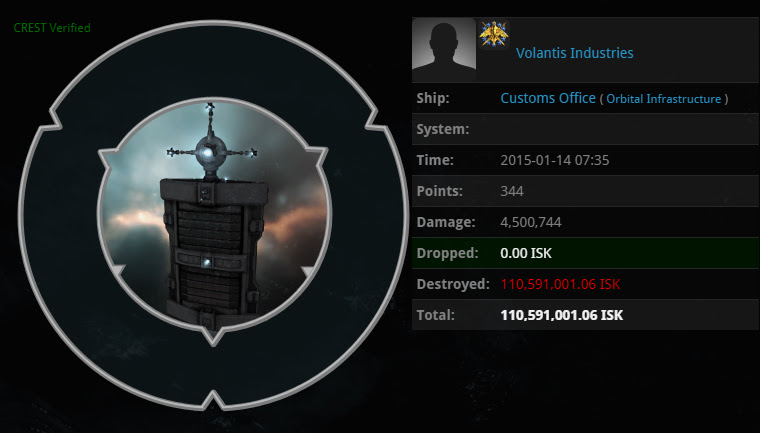Image resolution: width=760 pixels, height=433 pixels.
Task: Open the pilot silhouette portrait
Action: pos(444,50)
